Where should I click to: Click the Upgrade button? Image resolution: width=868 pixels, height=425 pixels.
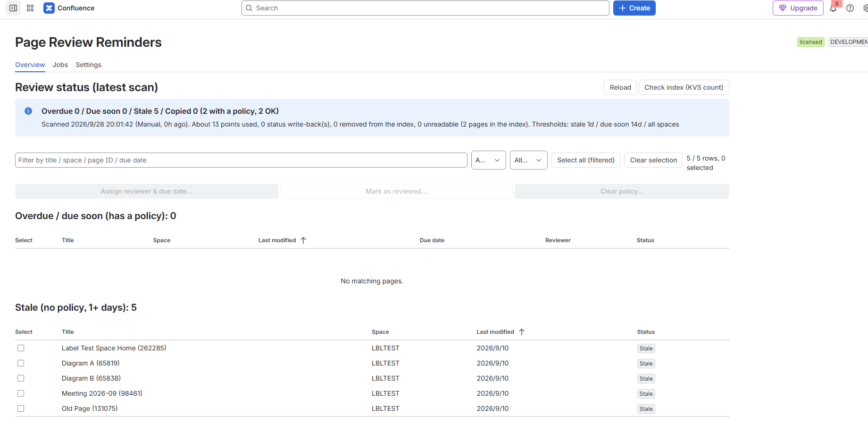click(x=798, y=8)
